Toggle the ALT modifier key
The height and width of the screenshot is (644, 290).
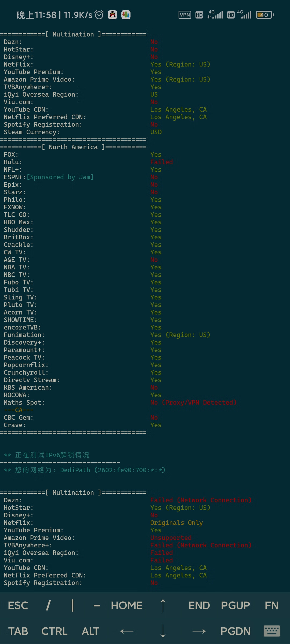(x=90, y=631)
